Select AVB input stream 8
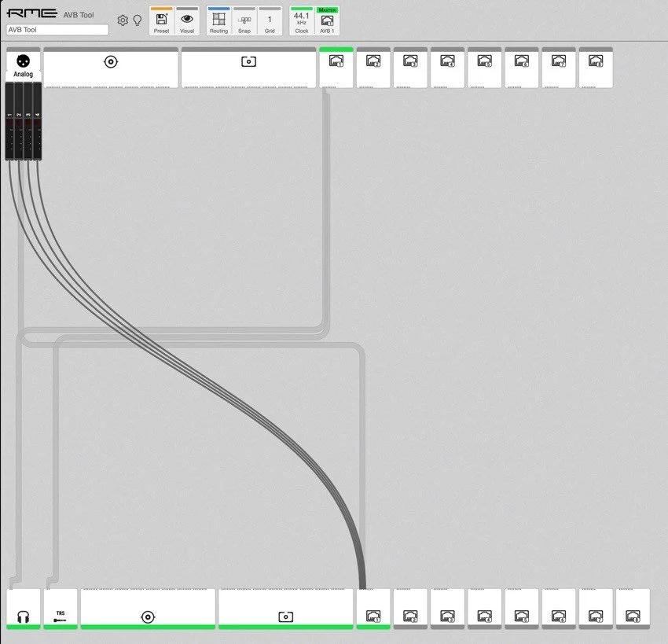Screen dimensions: 668x644 pos(596,68)
